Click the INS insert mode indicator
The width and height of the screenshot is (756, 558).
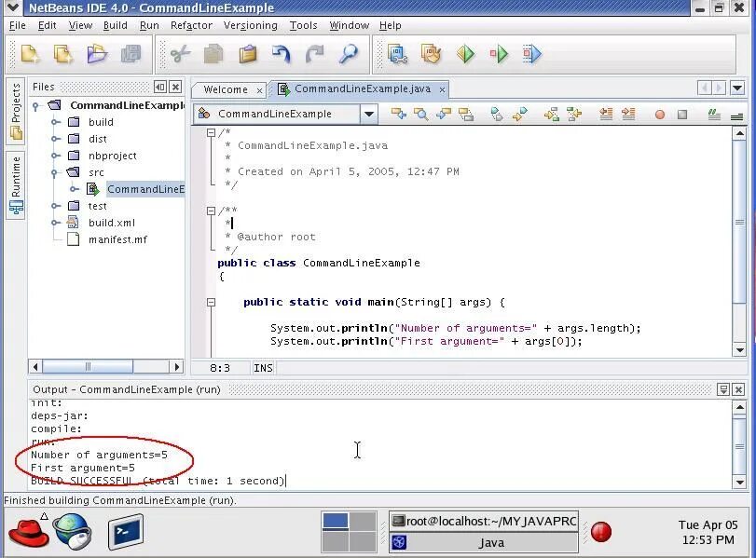(263, 368)
